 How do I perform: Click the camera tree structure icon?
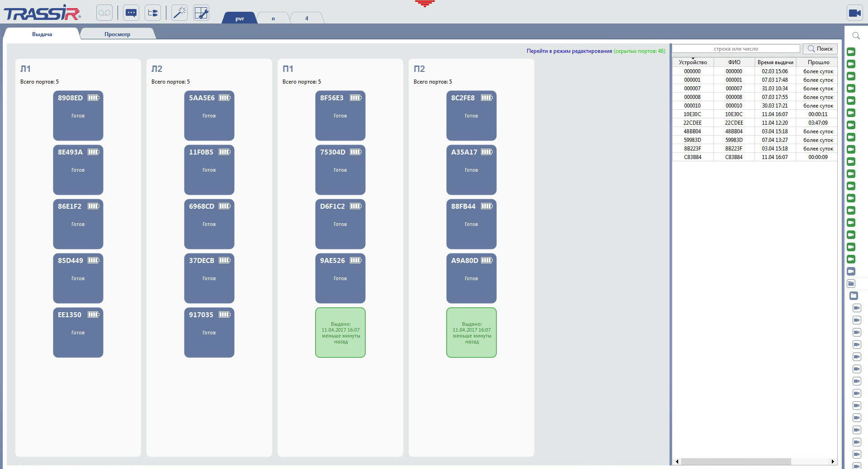153,13
